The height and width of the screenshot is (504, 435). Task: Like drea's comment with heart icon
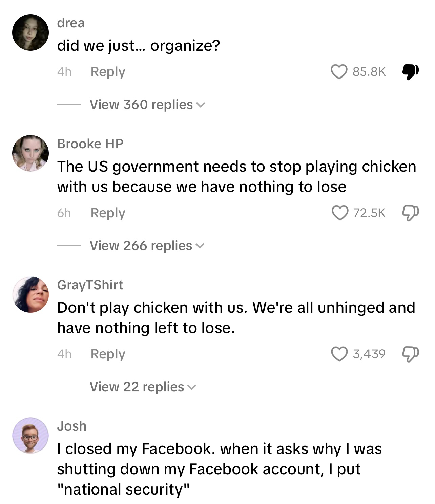pyautogui.click(x=339, y=72)
